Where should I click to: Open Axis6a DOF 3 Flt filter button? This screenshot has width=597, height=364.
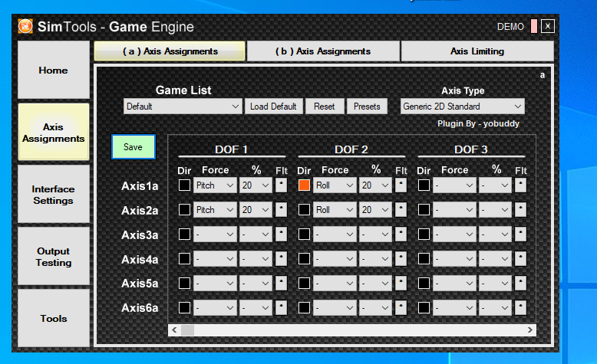coord(520,307)
